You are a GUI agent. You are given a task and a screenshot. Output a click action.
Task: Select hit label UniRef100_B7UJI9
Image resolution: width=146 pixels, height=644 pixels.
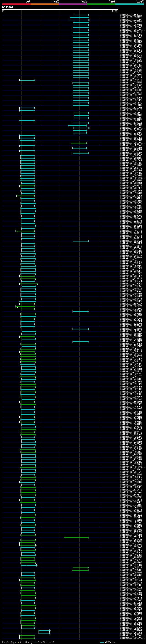pos(131,77)
